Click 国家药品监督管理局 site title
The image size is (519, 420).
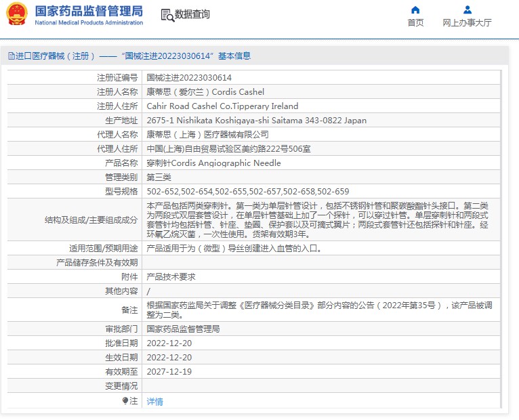point(89,11)
